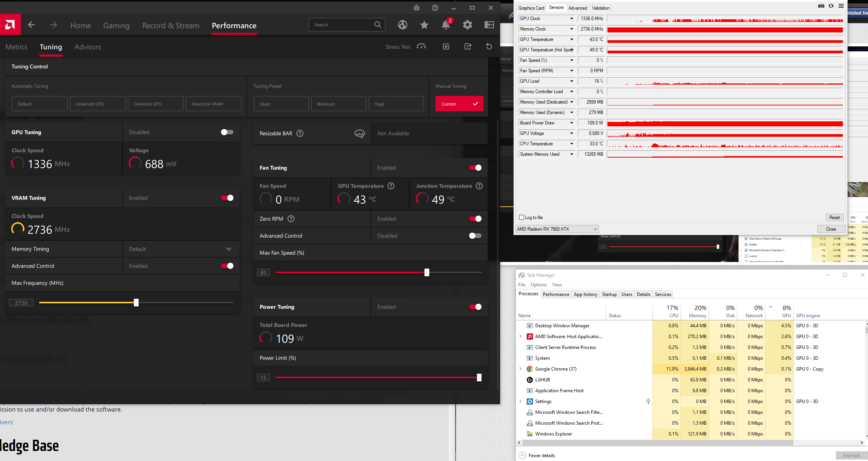Click the search magnifier icon

[378, 25]
